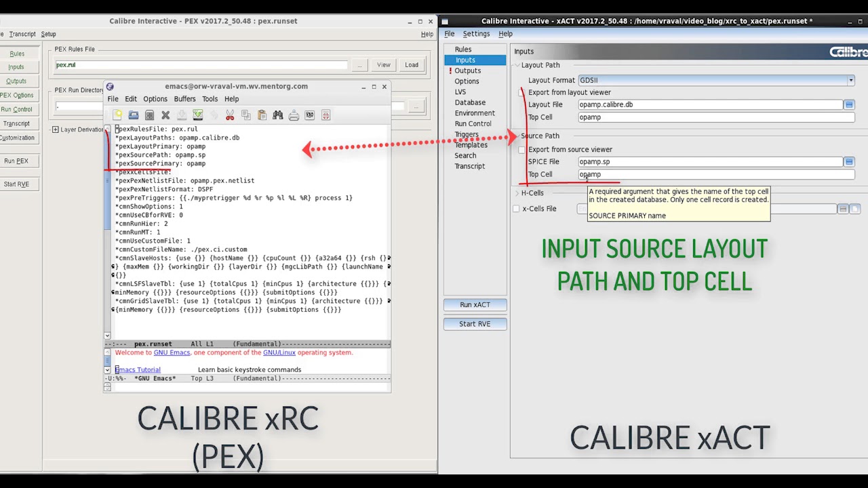868x488 pixels.
Task: Open Help menu in xACT window
Action: point(506,34)
